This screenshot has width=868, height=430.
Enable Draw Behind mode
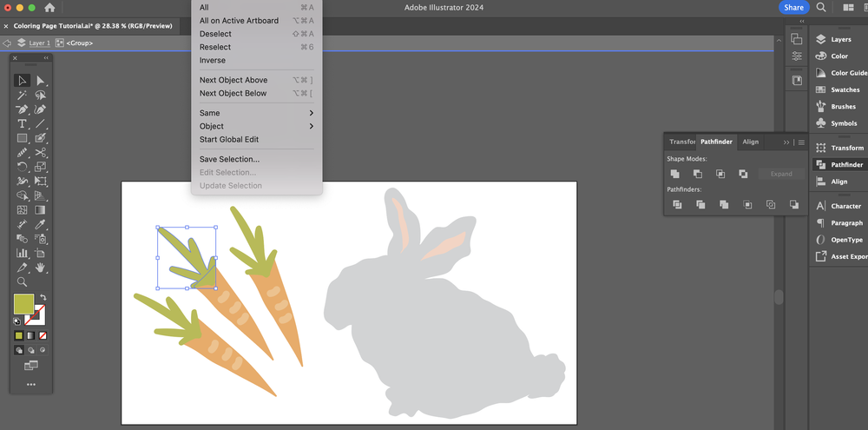(31, 350)
